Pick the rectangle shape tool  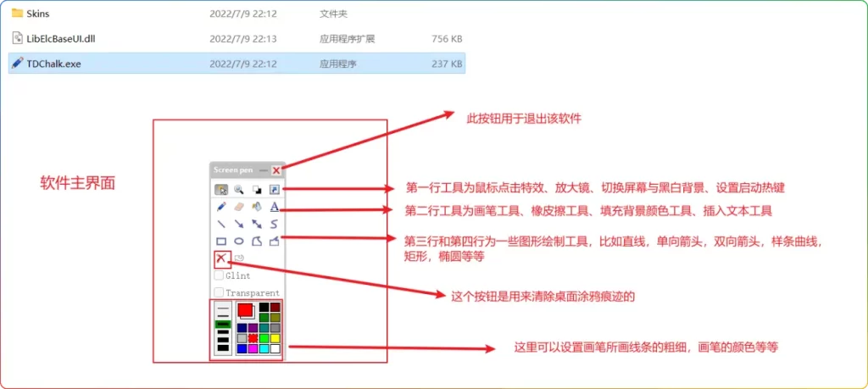point(221,242)
